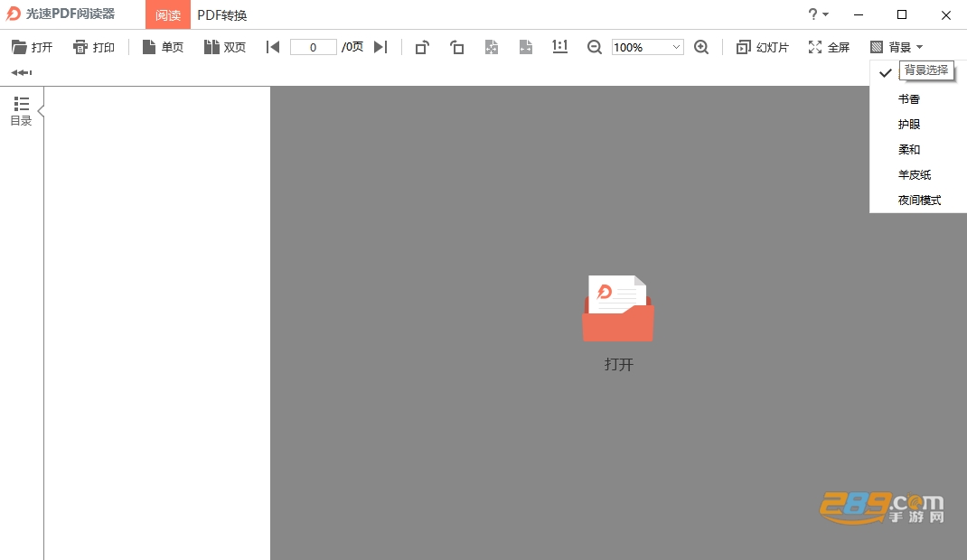This screenshot has width=967, height=560.
Task: Enable 夜间模式 night mode
Action: 918,200
